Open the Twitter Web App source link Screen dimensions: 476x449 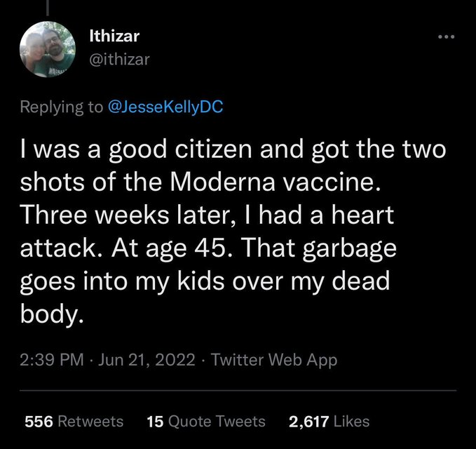click(274, 361)
